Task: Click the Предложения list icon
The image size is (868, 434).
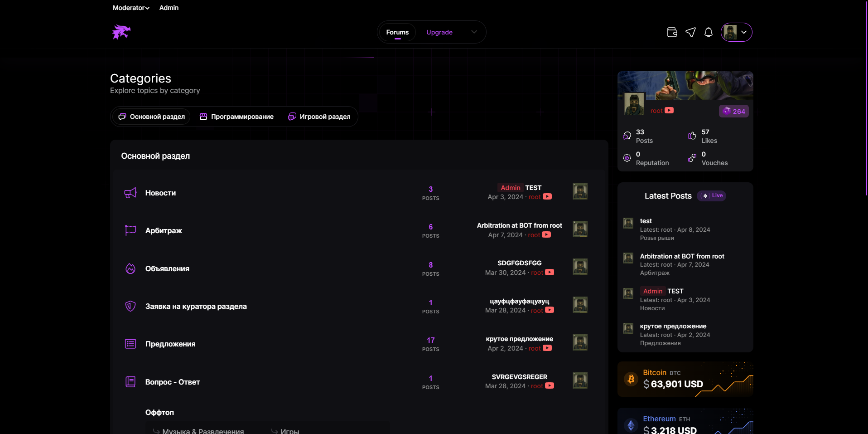Action: click(x=130, y=344)
